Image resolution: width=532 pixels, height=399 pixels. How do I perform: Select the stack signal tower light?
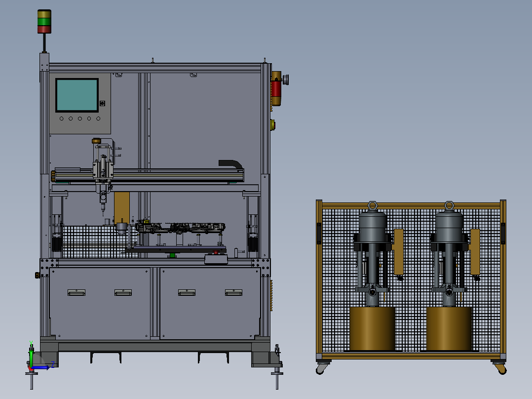(x=44, y=22)
